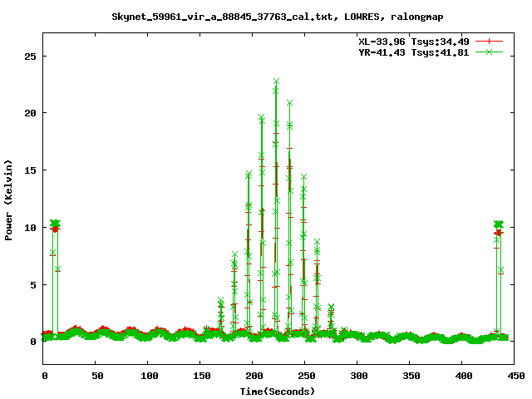
Task: Click x-axis tick label 100
Action: (x=150, y=376)
